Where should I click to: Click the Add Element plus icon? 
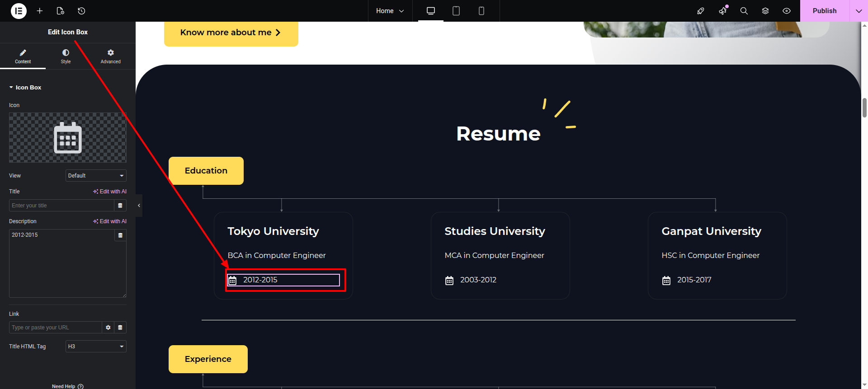pos(40,11)
